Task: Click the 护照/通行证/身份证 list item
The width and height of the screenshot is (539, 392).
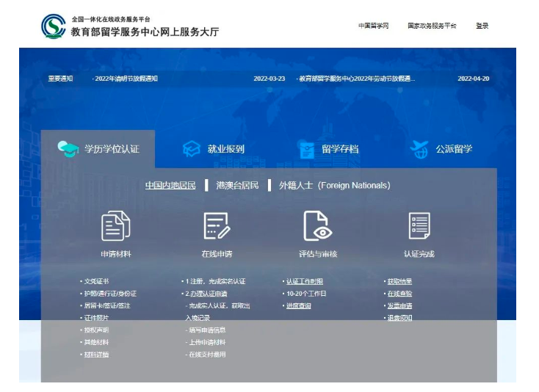Action: tap(110, 294)
